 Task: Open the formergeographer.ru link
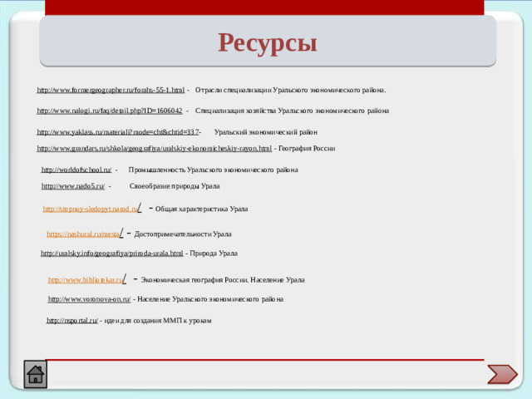click(111, 91)
